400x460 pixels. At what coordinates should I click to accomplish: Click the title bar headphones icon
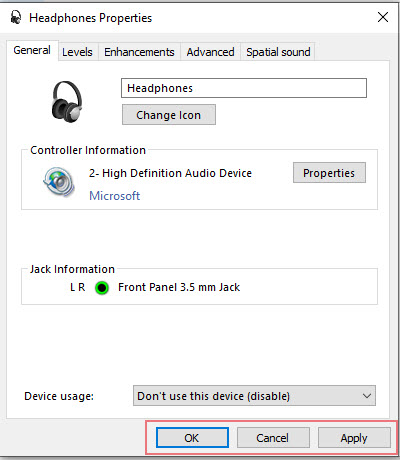(x=16, y=17)
